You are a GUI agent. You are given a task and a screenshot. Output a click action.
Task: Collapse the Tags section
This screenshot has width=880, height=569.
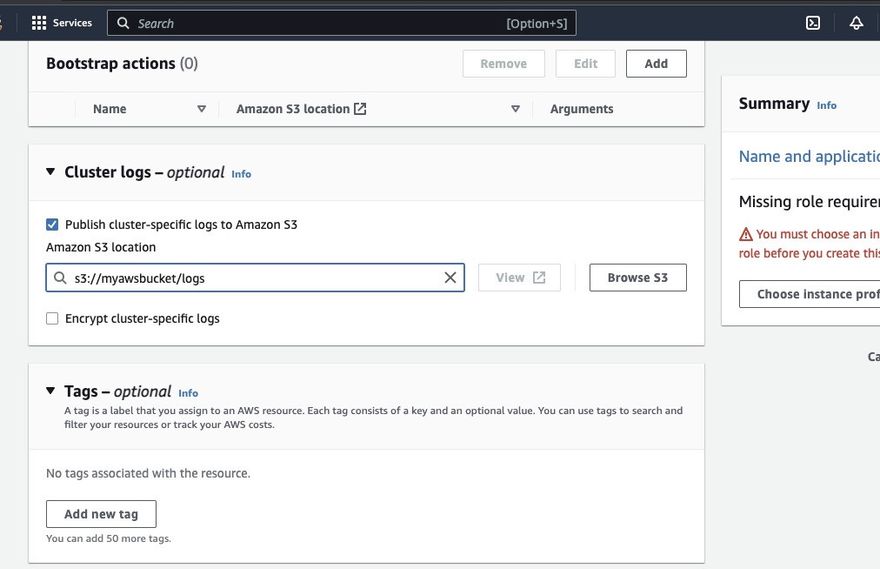click(51, 391)
